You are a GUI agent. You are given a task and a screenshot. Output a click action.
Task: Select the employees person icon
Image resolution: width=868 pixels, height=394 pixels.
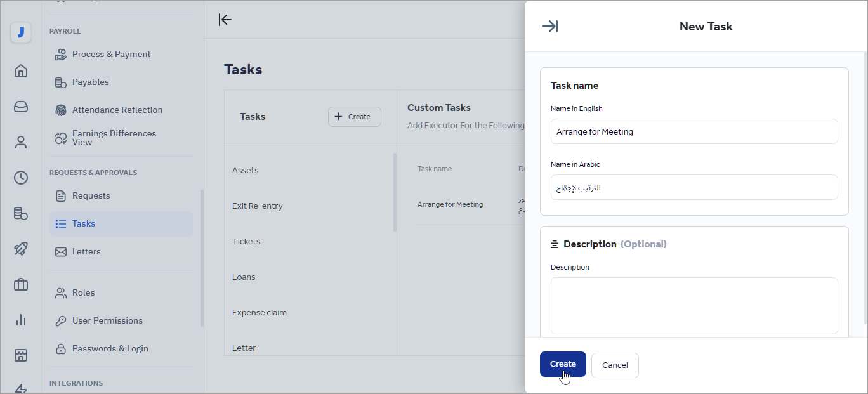21,142
